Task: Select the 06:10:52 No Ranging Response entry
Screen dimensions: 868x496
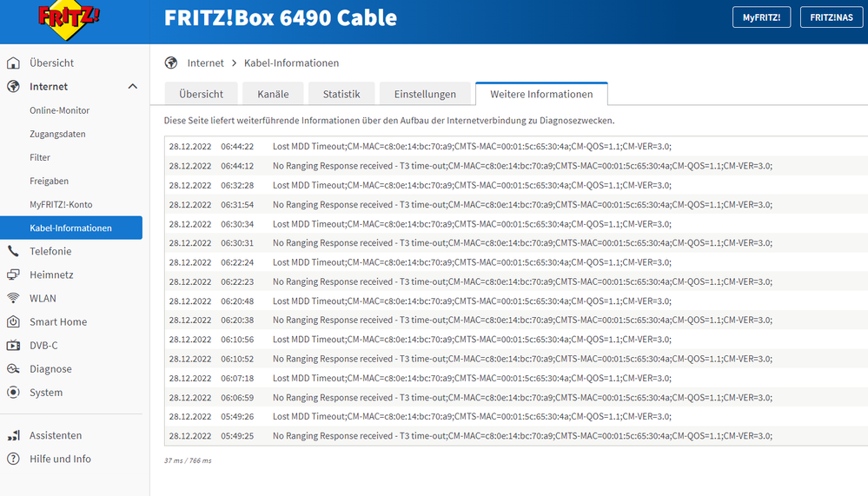Action: point(516,359)
